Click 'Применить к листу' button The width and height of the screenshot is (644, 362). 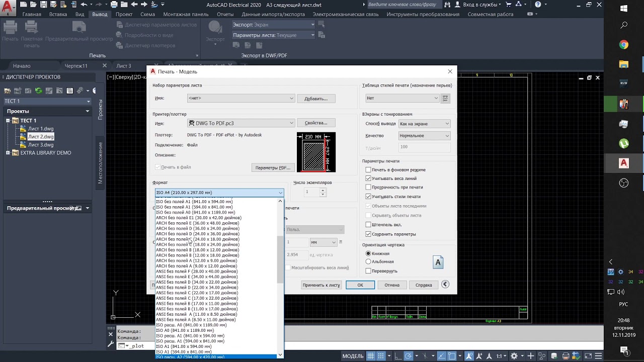coord(321,285)
